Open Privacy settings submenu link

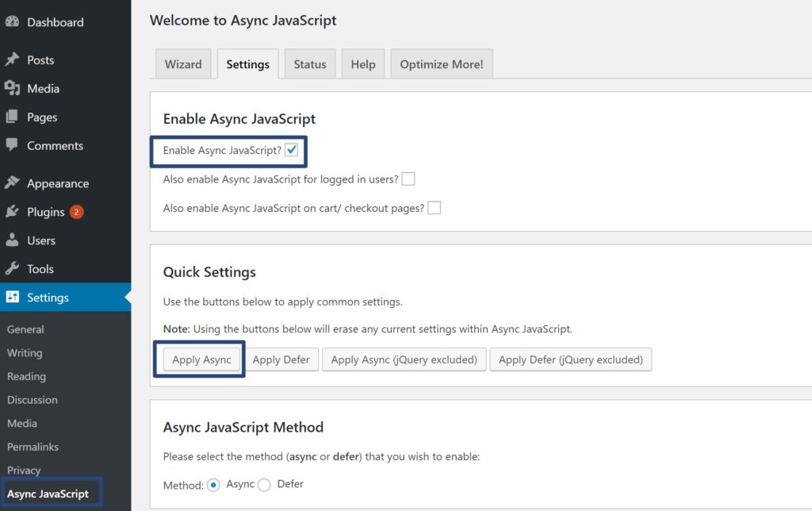tap(23, 470)
